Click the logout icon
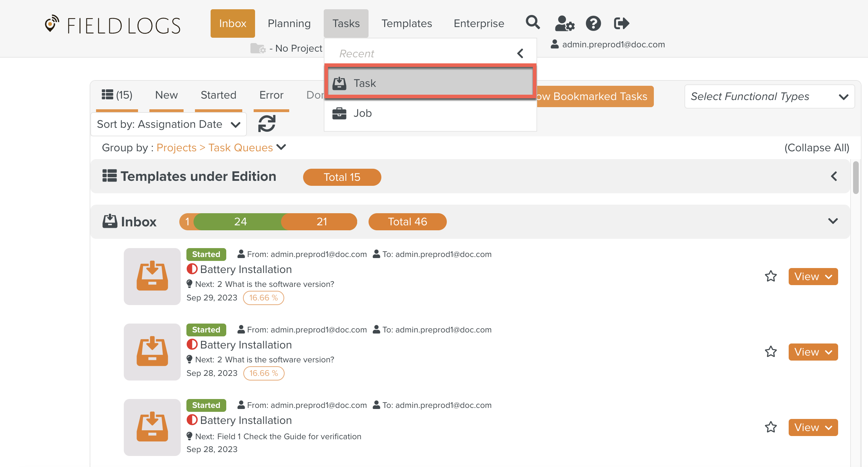The height and width of the screenshot is (467, 868). 621,23
